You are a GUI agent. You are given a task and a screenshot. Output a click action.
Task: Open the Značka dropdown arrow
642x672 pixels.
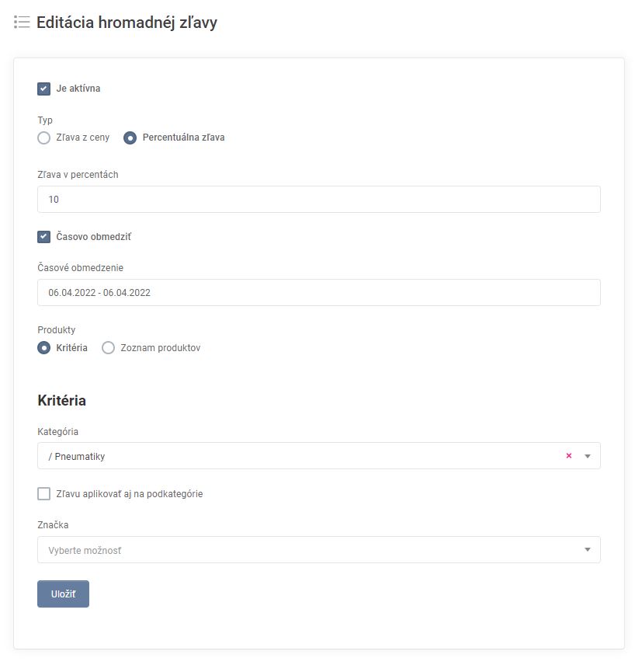[x=588, y=550]
